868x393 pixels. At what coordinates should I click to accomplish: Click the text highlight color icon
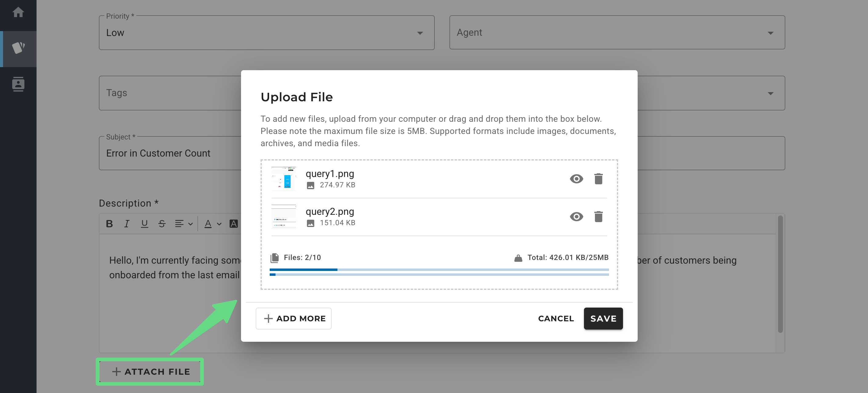pyautogui.click(x=233, y=224)
